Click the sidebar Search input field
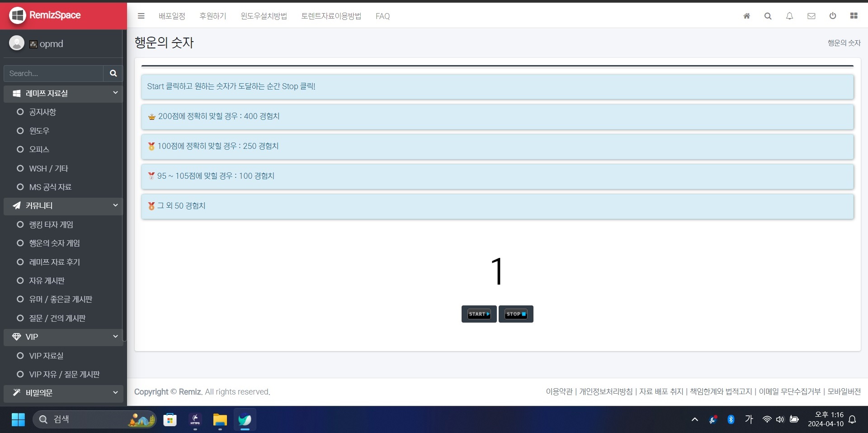 [53, 73]
